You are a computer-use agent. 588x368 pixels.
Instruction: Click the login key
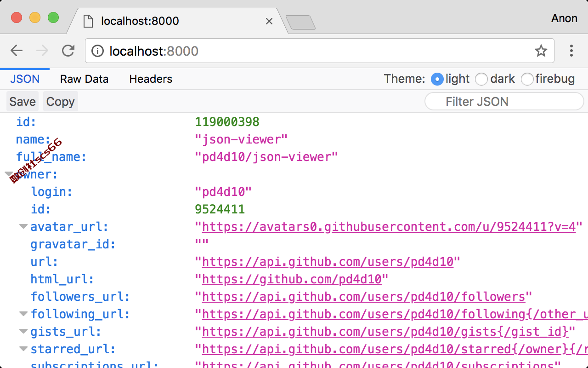click(51, 192)
